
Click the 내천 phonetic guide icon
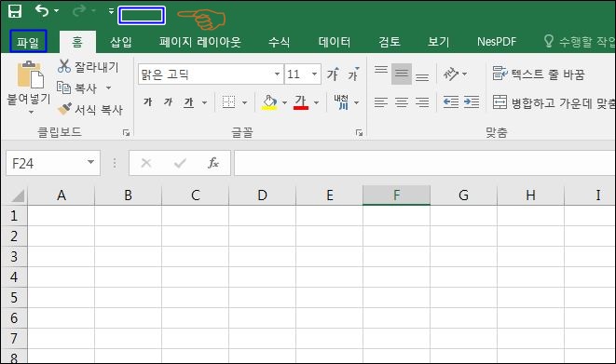coord(341,102)
